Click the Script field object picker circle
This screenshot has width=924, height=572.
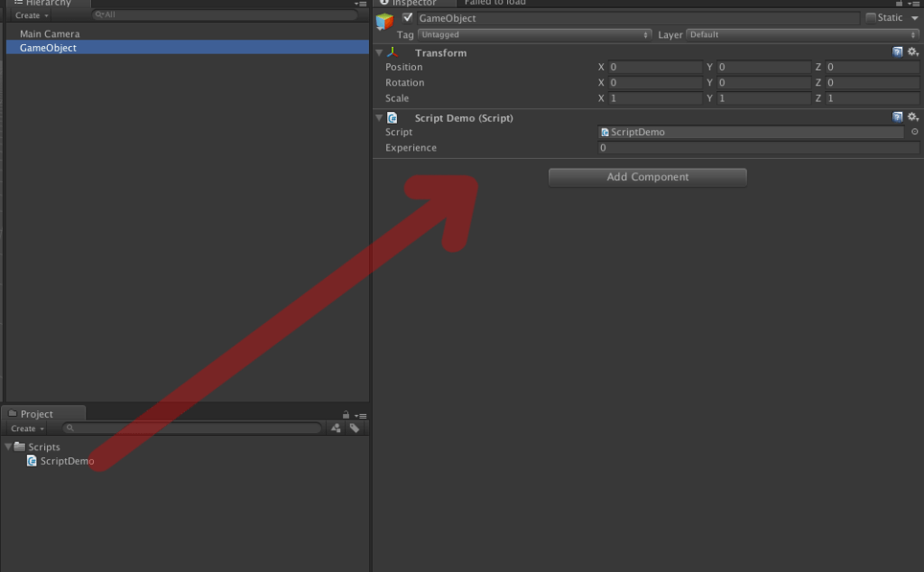click(915, 132)
